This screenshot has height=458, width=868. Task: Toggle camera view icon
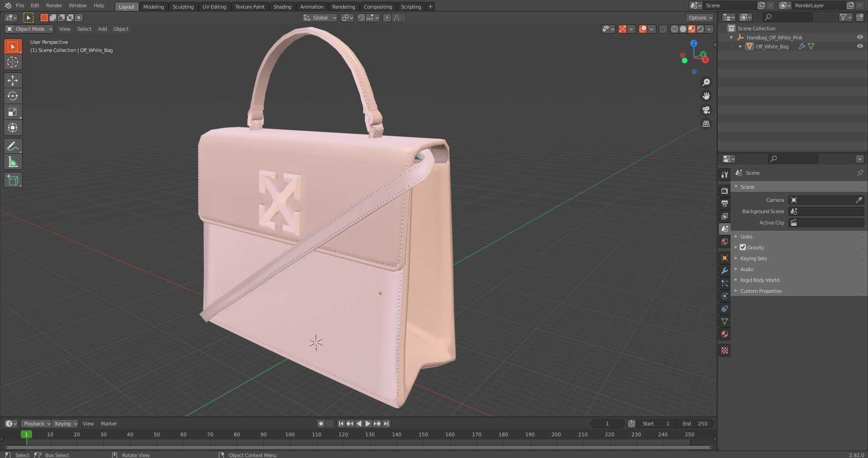[706, 110]
